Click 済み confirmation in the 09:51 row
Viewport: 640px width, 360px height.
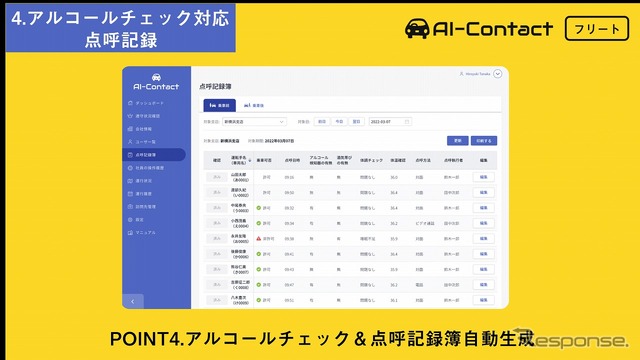pos(217,300)
